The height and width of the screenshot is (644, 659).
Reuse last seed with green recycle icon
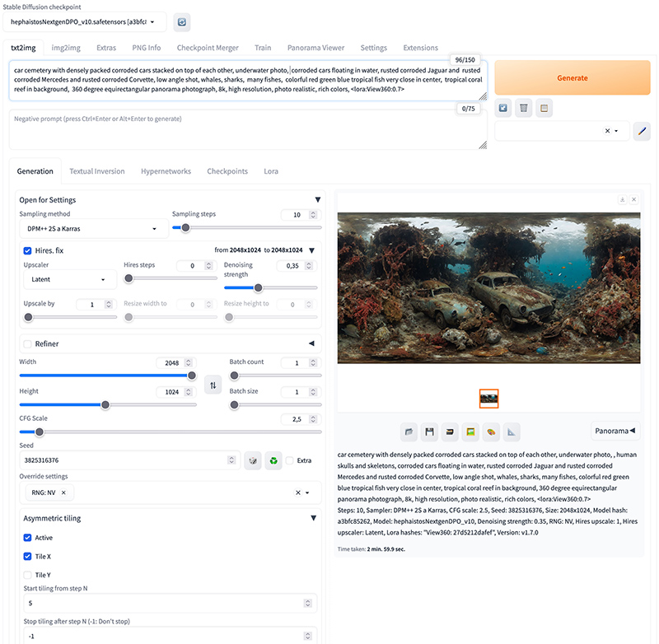(274, 460)
